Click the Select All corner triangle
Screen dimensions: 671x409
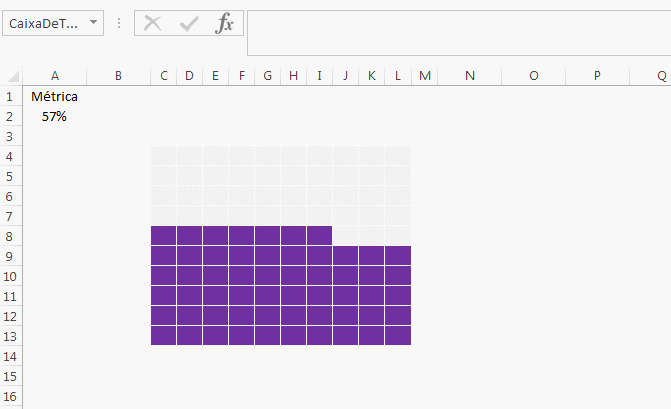click(14, 76)
